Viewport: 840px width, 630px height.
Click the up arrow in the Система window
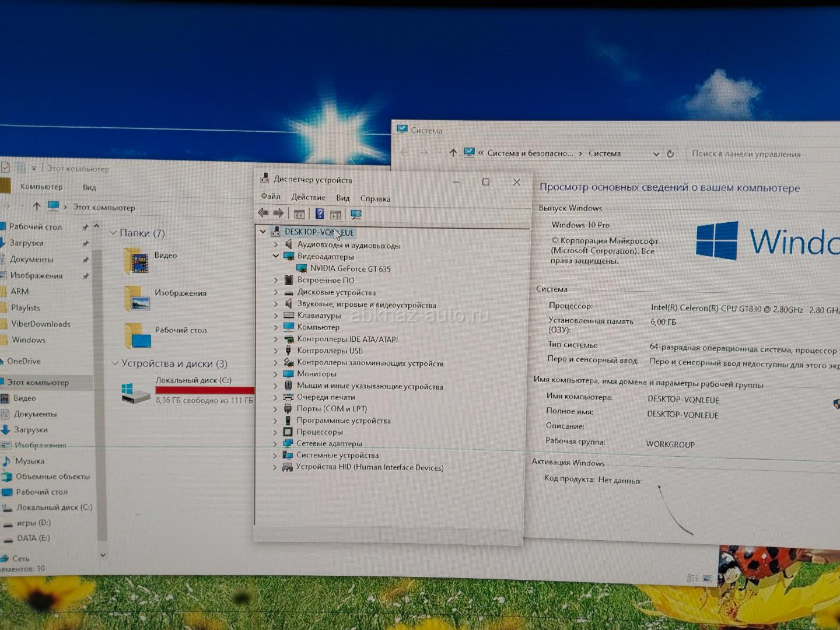point(453,153)
